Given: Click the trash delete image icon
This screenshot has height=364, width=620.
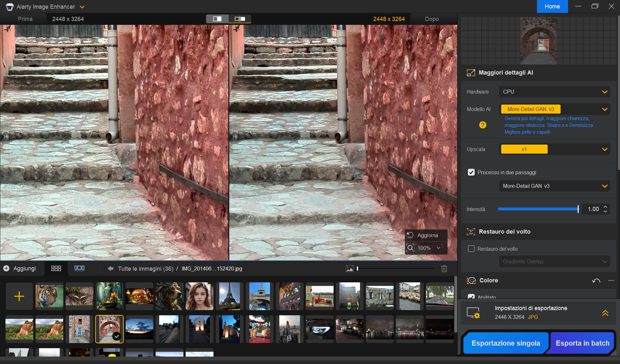Looking at the screenshot, I should [444, 268].
